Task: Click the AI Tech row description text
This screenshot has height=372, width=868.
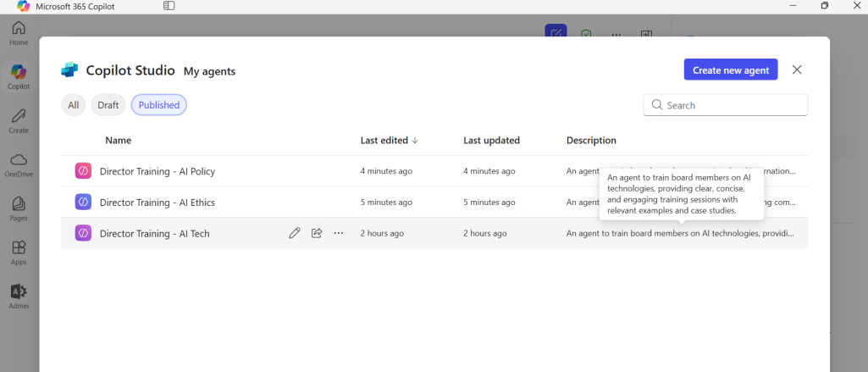Action: pyautogui.click(x=681, y=234)
